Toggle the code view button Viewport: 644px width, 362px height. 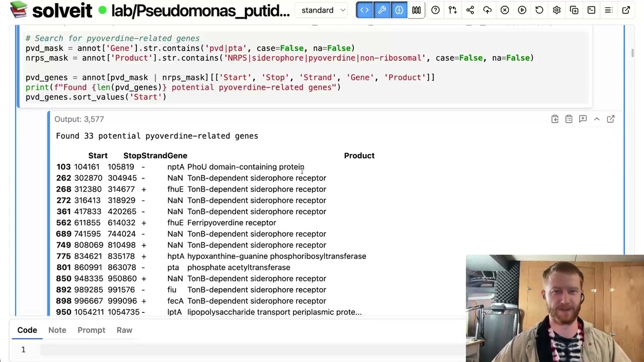tap(364, 10)
